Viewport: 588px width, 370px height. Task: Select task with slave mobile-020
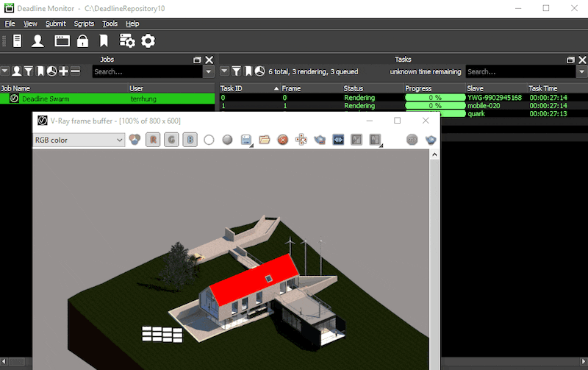pyautogui.click(x=404, y=105)
